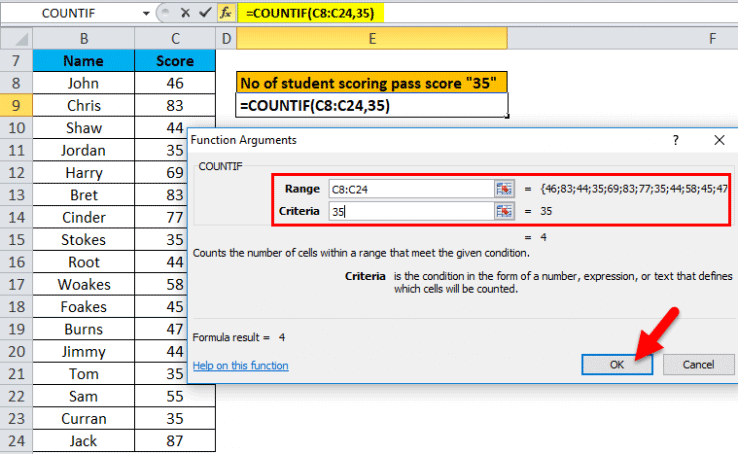
Task: Select the cell containing Jack
Action: click(84, 441)
